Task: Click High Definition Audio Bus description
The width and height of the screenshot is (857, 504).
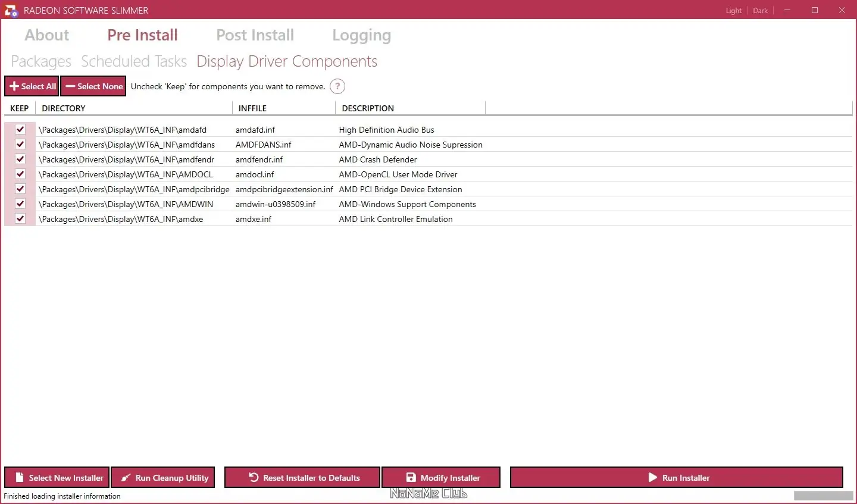Action: point(387,130)
